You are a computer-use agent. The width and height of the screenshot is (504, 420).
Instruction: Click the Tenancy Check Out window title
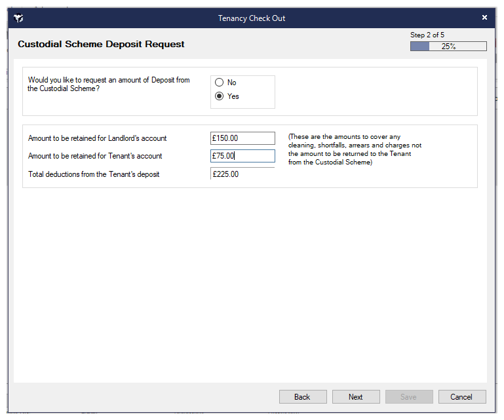pyautogui.click(x=252, y=18)
